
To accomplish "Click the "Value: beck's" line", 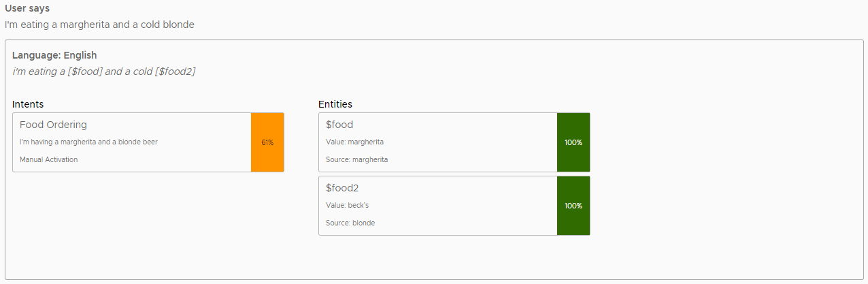I will (347, 205).
